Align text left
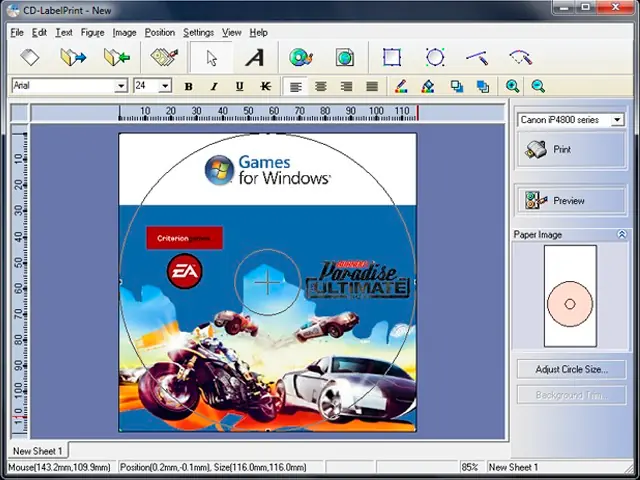 296,87
